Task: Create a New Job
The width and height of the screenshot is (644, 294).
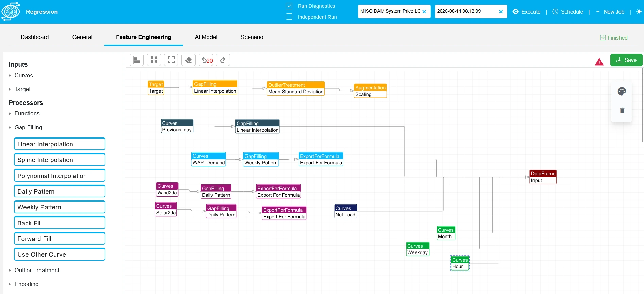Action: pyautogui.click(x=610, y=12)
